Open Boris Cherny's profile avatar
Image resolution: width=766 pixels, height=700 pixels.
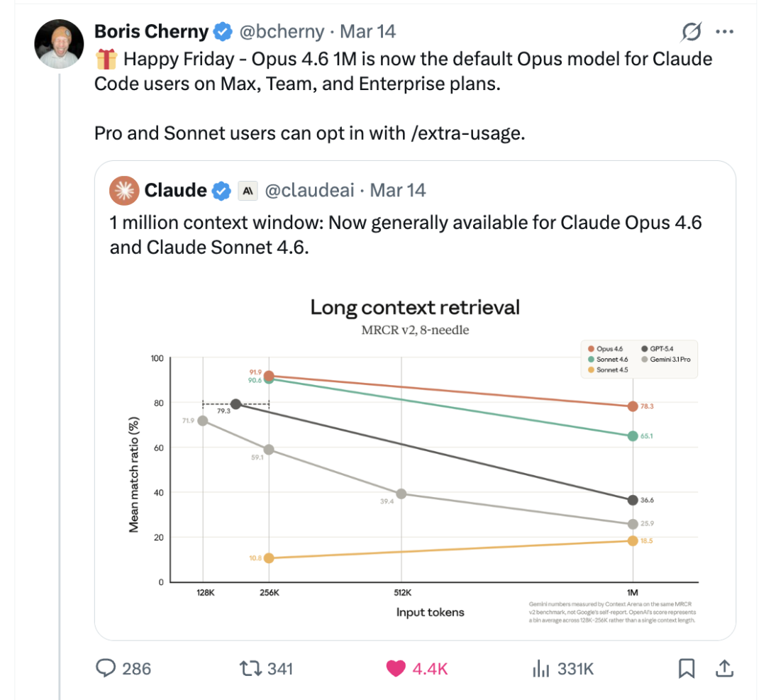click(x=60, y=43)
